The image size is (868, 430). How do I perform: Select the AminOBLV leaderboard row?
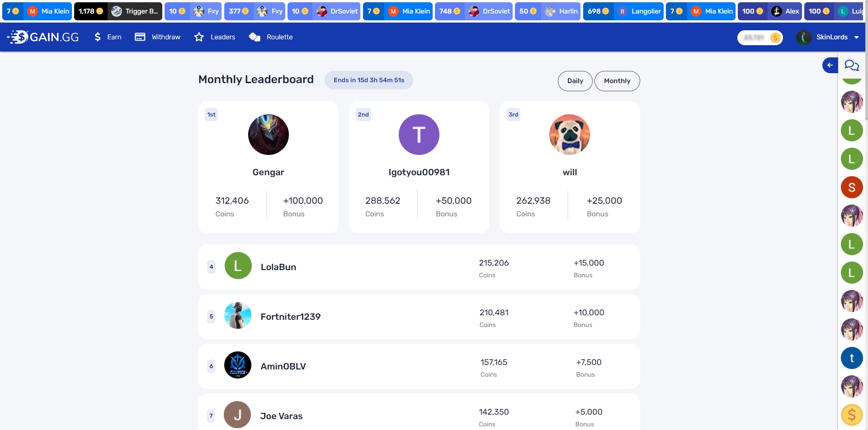click(x=419, y=366)
